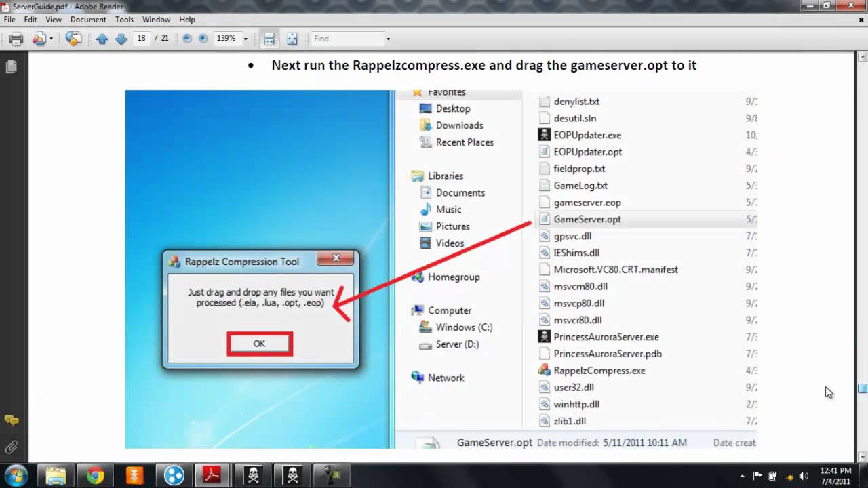
Task: Select GameServer.opt in the file list
Action: pyautogui.click(x=587, y=219)
